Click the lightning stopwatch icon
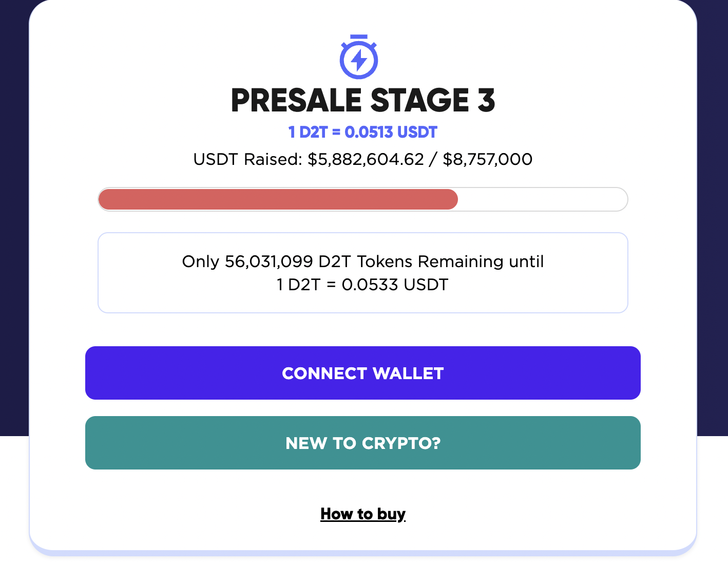The height and width of the screenshot is (563, 728). pos(359,57)
